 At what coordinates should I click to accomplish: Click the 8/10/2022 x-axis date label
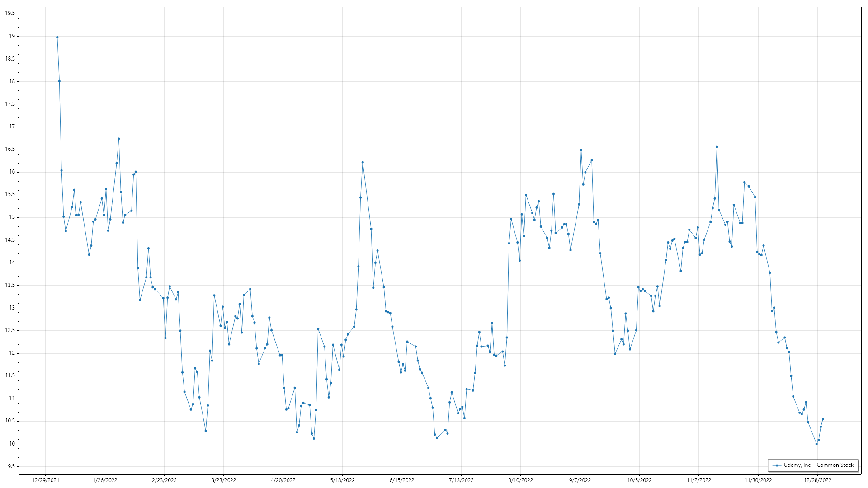click(x=520, y=480)
